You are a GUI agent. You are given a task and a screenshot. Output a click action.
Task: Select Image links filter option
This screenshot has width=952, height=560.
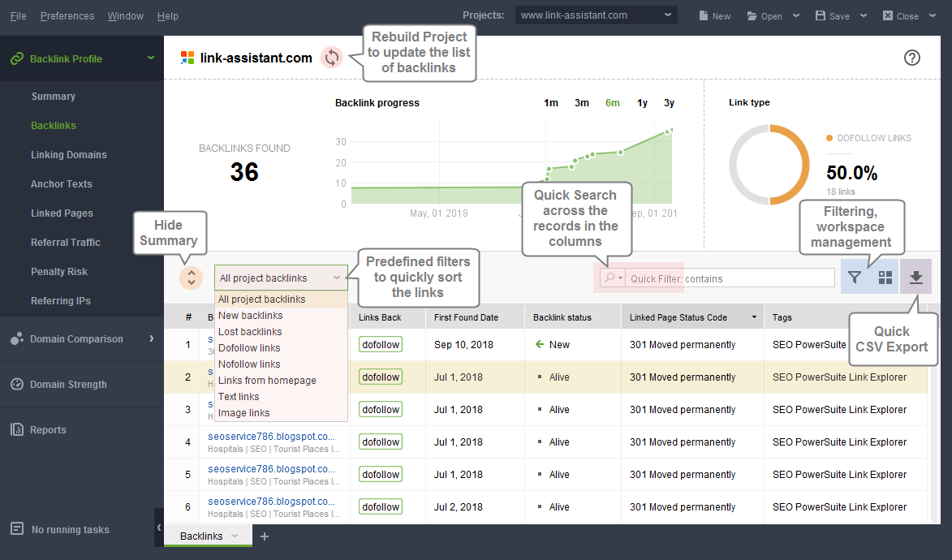281,413
